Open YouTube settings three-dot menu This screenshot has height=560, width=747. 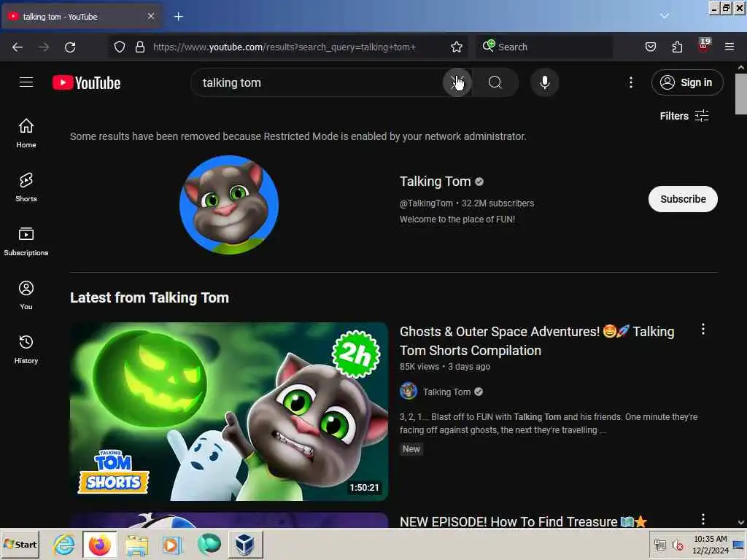tap(631, 82)
